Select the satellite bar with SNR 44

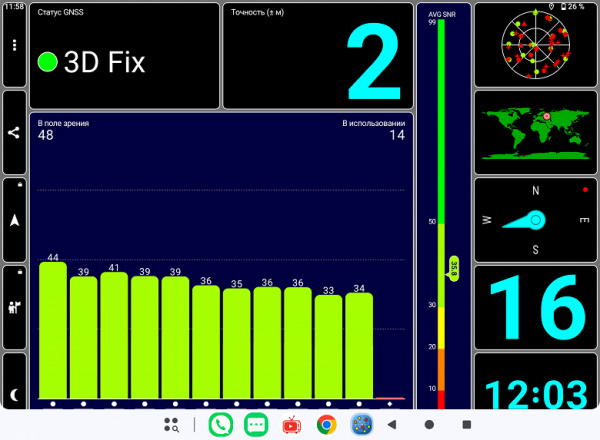pyautogui.click(x=53, y=330)
